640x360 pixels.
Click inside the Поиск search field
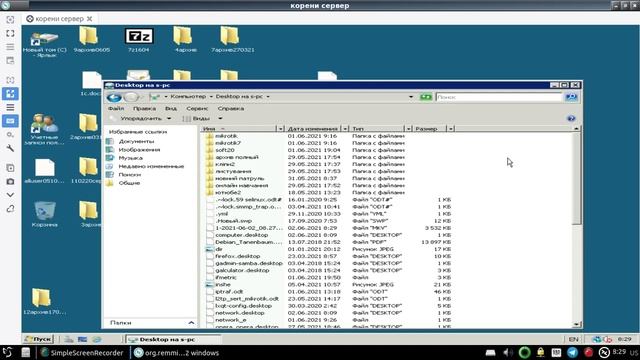click(x=499, y=97)
